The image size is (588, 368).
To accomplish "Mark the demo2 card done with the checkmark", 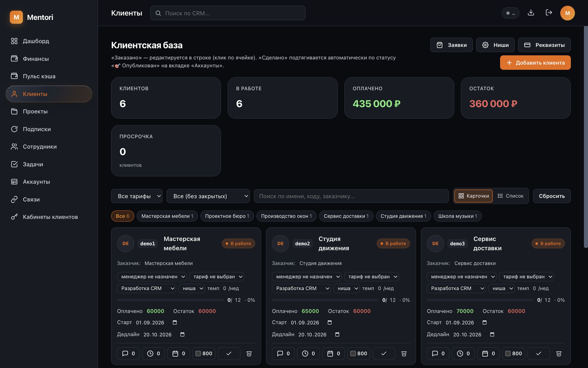I will coord(384,354).
